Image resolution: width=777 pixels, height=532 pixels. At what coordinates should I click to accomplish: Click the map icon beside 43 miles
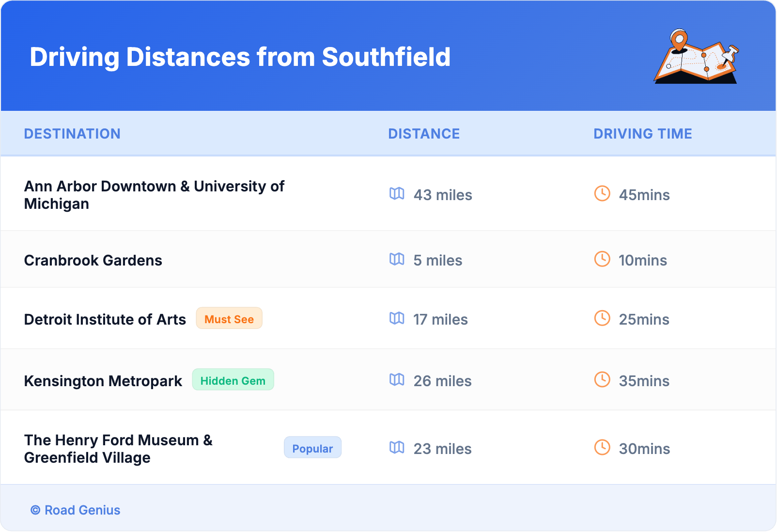(x=397, y=194)
